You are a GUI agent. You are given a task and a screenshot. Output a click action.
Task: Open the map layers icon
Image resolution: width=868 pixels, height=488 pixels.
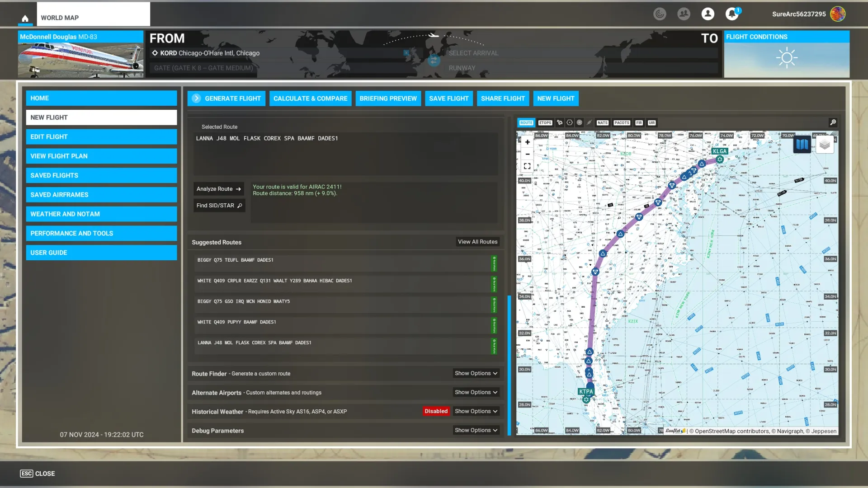(x=825, y=144)
